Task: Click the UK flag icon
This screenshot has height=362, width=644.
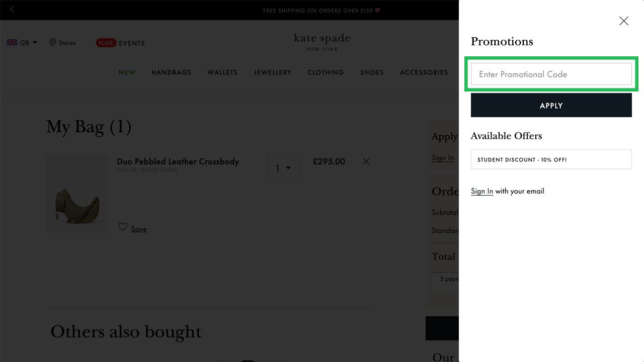Action: [12, 43]
